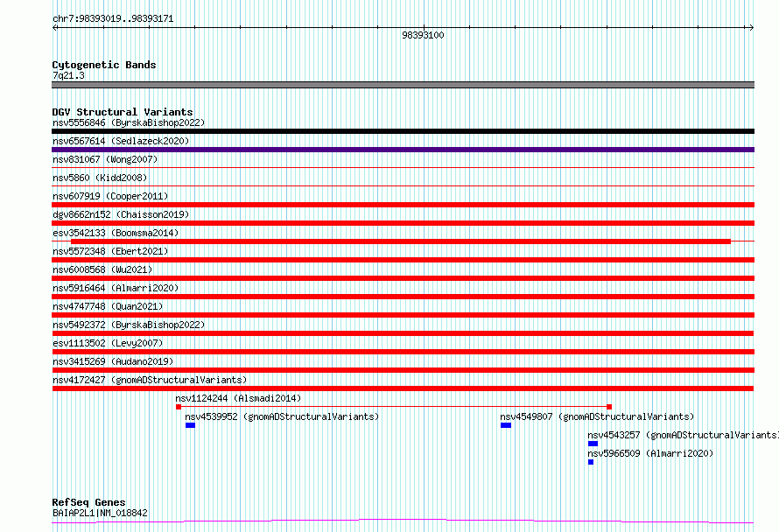Select variant nsv607919 (Cooper2011) label

110,196
